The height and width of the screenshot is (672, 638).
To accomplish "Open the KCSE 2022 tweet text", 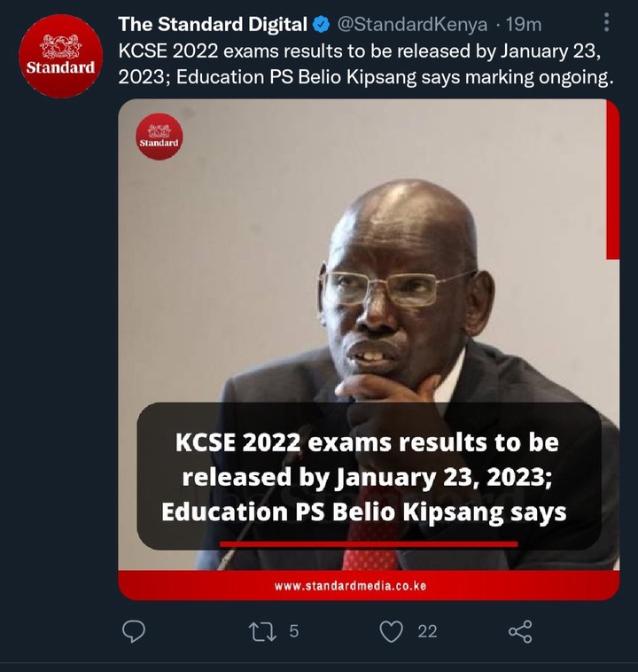I will point(366,65).
